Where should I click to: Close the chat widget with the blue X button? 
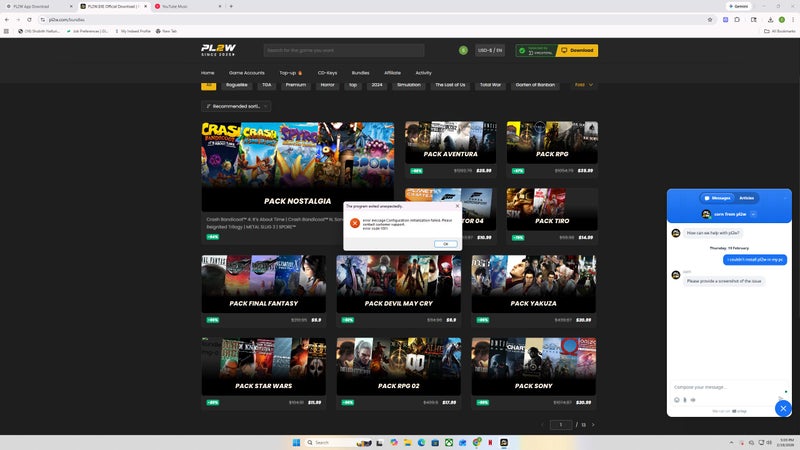(783, 408)
